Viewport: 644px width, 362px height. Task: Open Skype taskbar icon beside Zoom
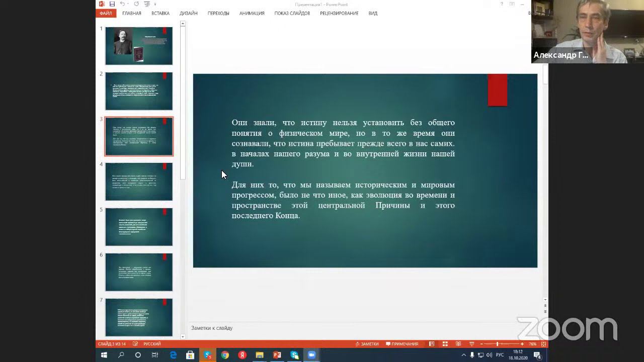tap(294, 355)
